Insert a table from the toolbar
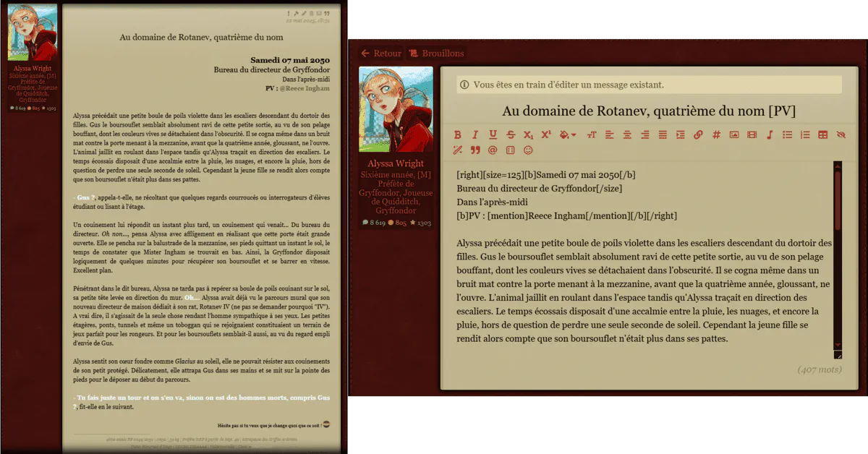Viewport: 868px width, 454px height. (x=823, y=134)
